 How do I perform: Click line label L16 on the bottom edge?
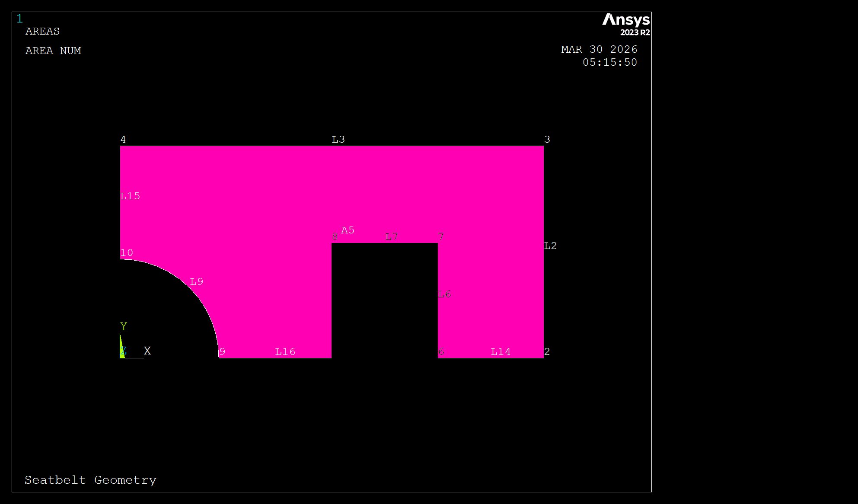[x=285, y=351]
